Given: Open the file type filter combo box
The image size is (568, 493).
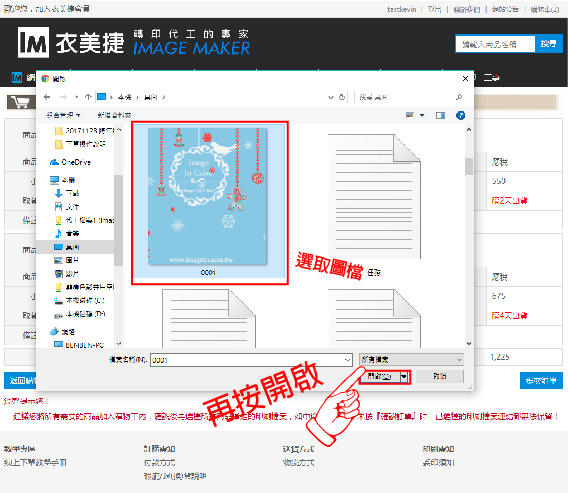Looking at the screenshot, I should coord(411,360).
